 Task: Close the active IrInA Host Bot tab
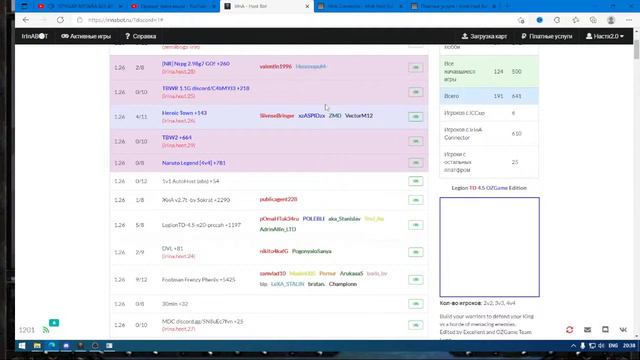click(307, 6)
